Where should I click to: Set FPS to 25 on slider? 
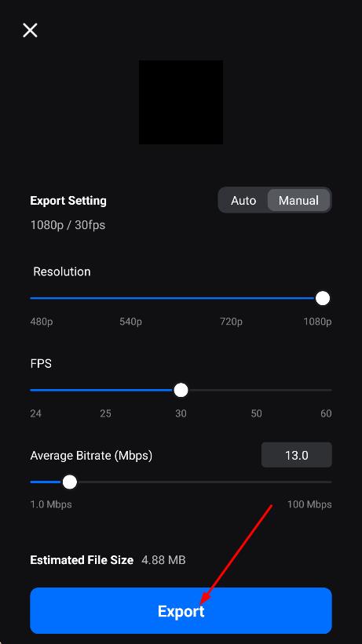tap(106, 390)
